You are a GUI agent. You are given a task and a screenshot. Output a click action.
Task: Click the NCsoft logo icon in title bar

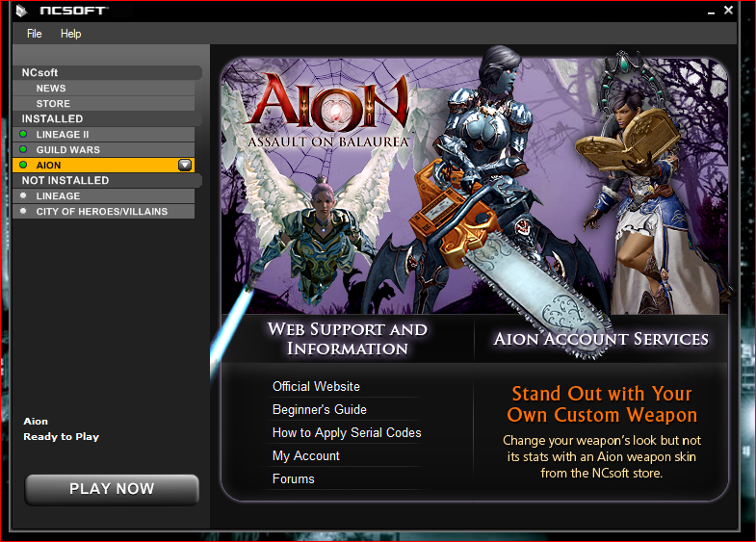click(x=20, y=11)
